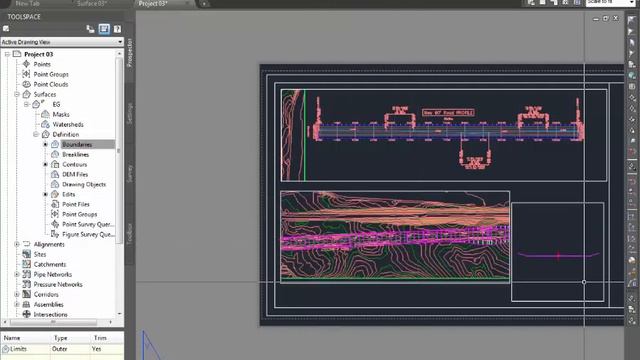
Task: Select the Alignments tree item
Action: click(49, 244)
